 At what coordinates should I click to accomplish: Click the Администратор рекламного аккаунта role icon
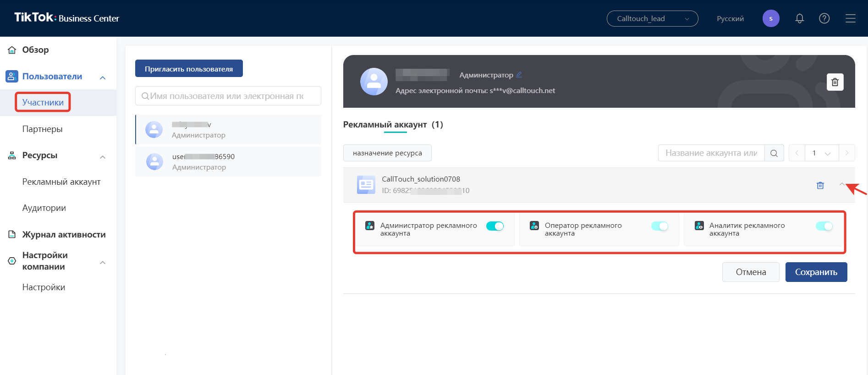coord(370,226)
